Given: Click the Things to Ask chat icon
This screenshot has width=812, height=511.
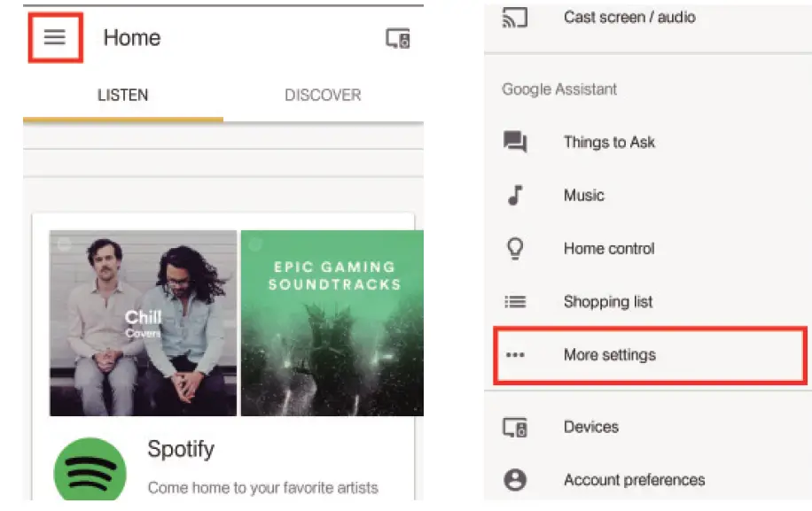Looking at the screenshot, I should [515, 142].
